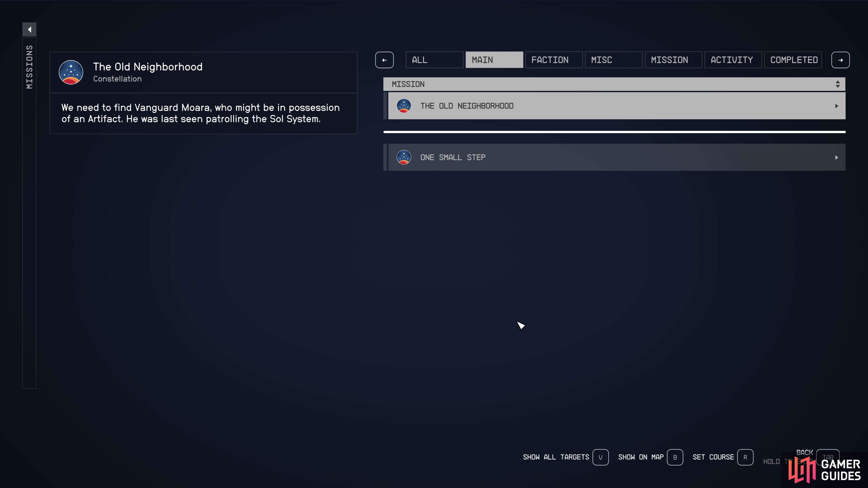Toggle the MISSIONS sidebar panel

pos(29,29)
